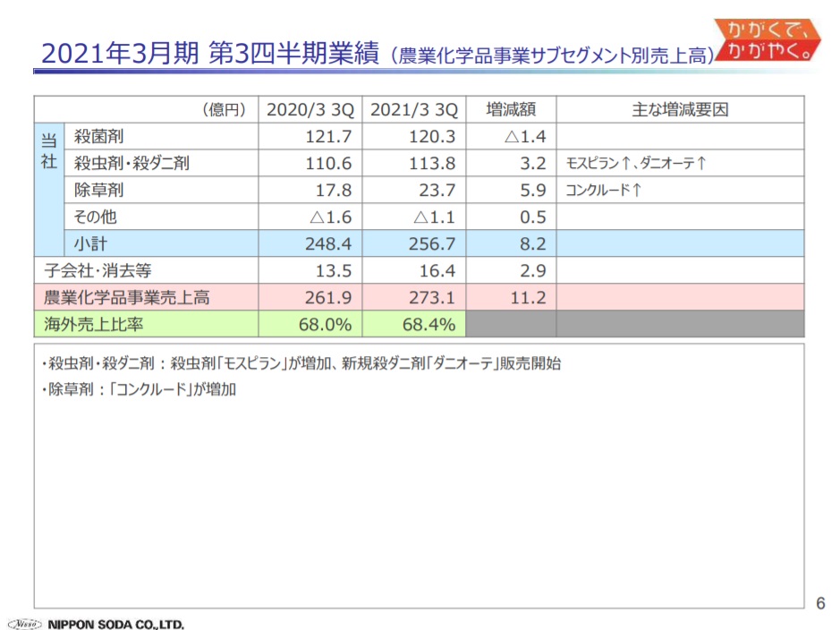The width and height of the screenshot is (840, 630).
Task: Click the 農業化学品事業売上高 row label
Action: tap(127, 297)
